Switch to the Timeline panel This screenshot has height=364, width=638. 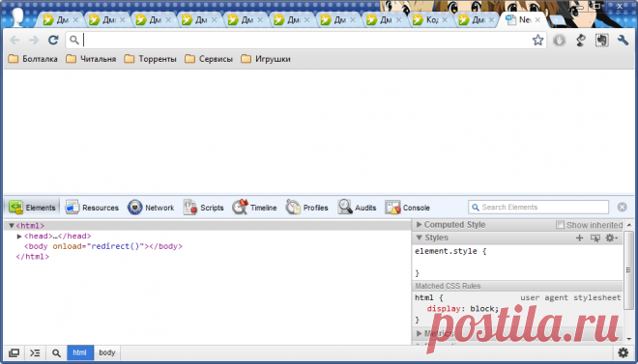coord(254,208)
